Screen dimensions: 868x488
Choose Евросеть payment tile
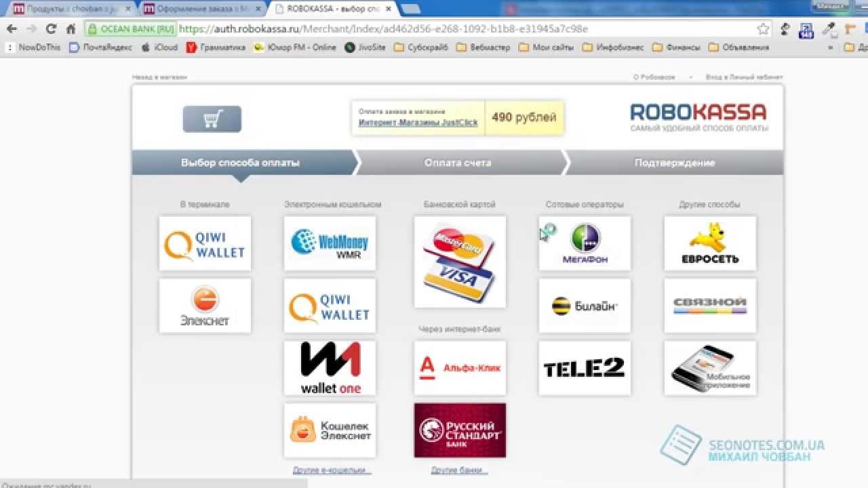point(710,243)
